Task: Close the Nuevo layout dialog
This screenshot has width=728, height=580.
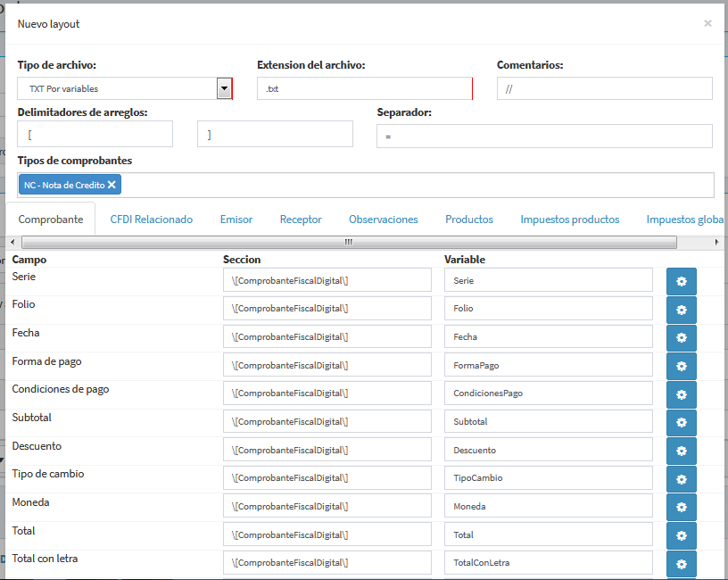Action: click(707, 23)
